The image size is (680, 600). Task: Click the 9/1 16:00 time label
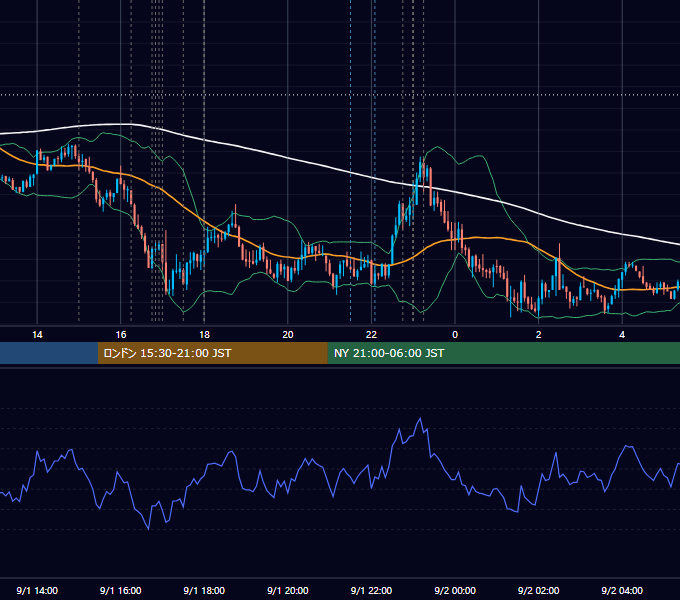(121, 590)
